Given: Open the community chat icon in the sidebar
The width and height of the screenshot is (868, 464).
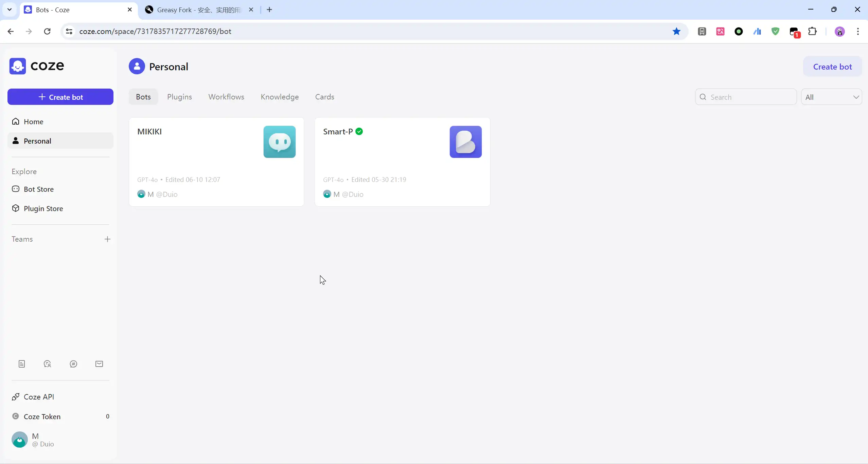Looking at the screenshot, I should [x=48, y=364].
